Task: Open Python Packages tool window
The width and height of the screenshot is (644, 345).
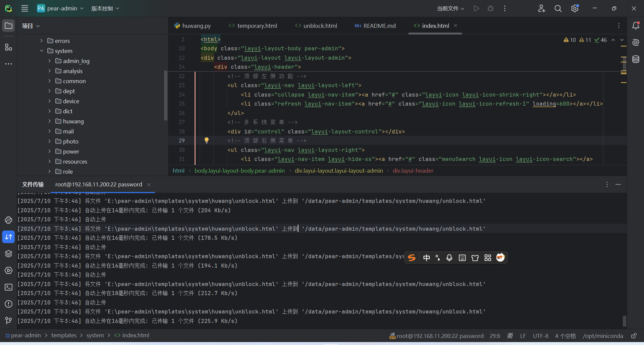Action: pyautogui.click(x=9, y=220)
